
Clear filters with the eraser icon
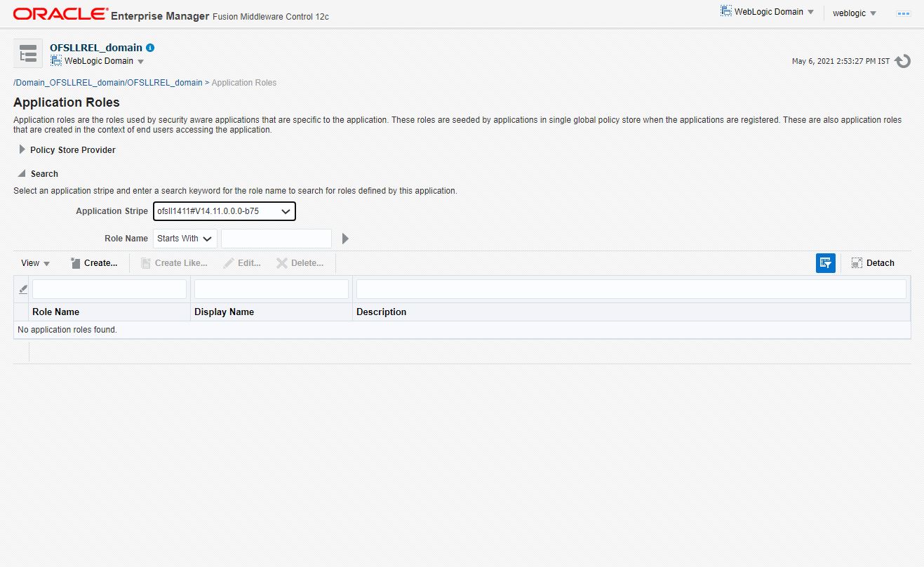tap(22, 289)
